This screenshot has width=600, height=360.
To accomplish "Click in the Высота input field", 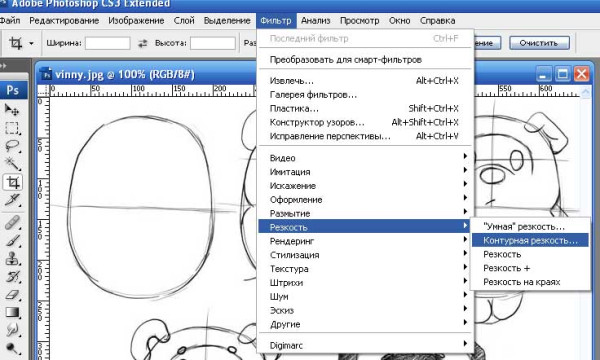I will (x=213, y=43).
